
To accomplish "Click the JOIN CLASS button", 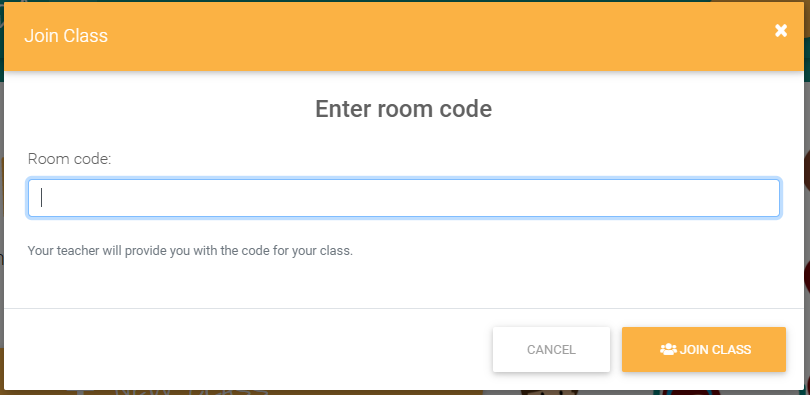I will click(x=704, y=350).
